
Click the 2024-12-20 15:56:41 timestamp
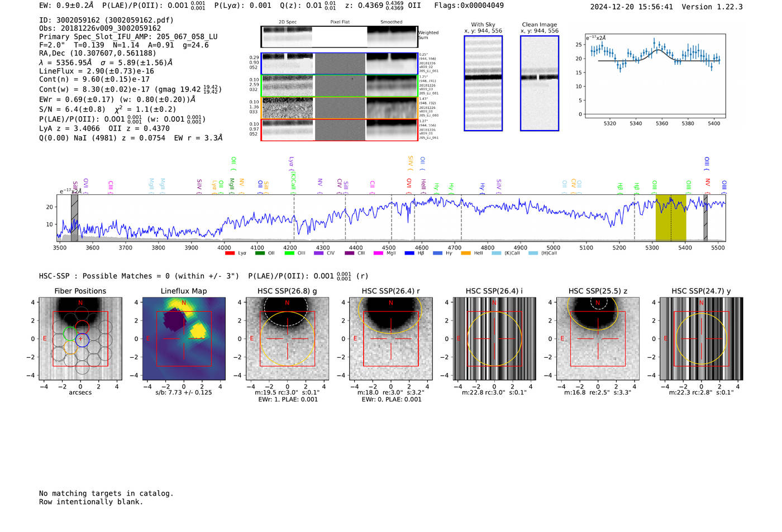click(632, 7)
